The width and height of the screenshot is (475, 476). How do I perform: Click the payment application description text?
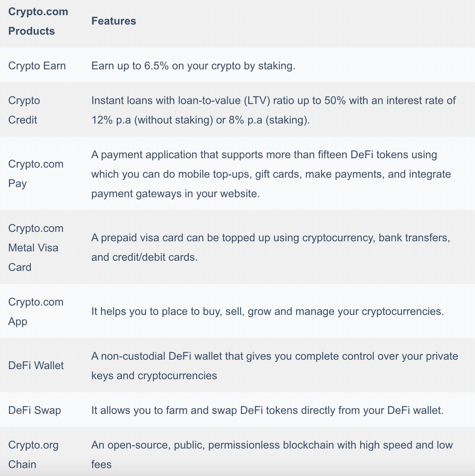pyautogui.click(x=271, y=174)
